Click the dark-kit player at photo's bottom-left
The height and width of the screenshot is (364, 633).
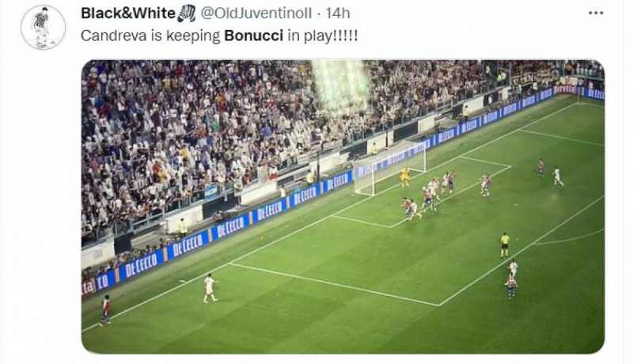[x=105, y=310]
